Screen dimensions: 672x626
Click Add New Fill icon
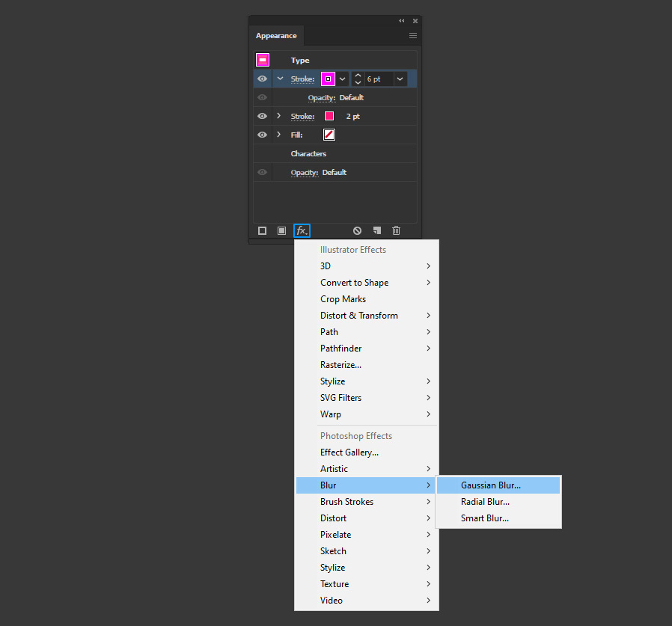(281, 231)
